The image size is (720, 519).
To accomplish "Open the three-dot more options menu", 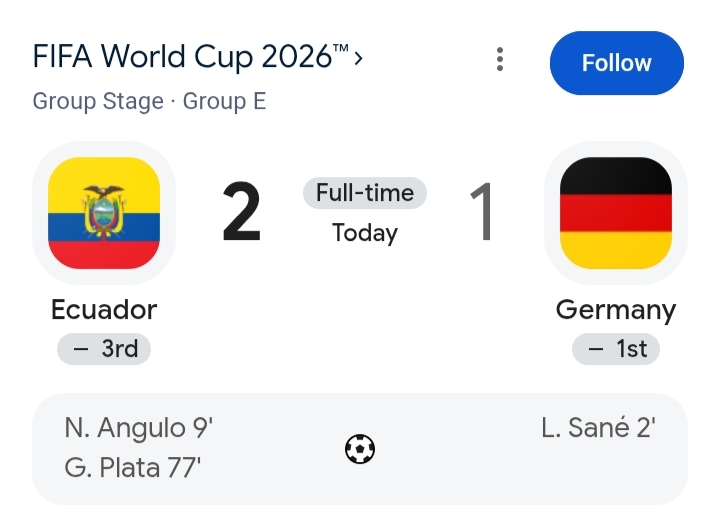I will coord(500,59).
